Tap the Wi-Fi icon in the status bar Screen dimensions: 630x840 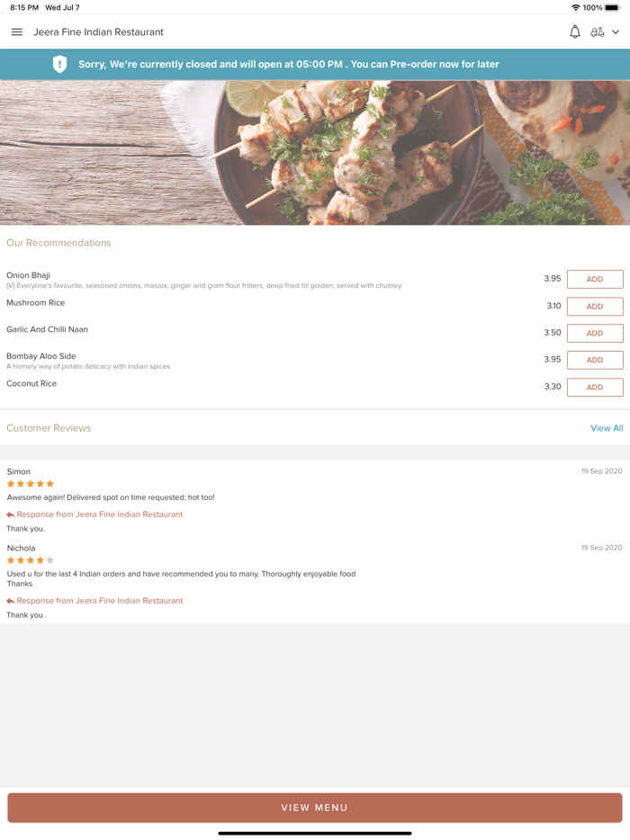576,6
